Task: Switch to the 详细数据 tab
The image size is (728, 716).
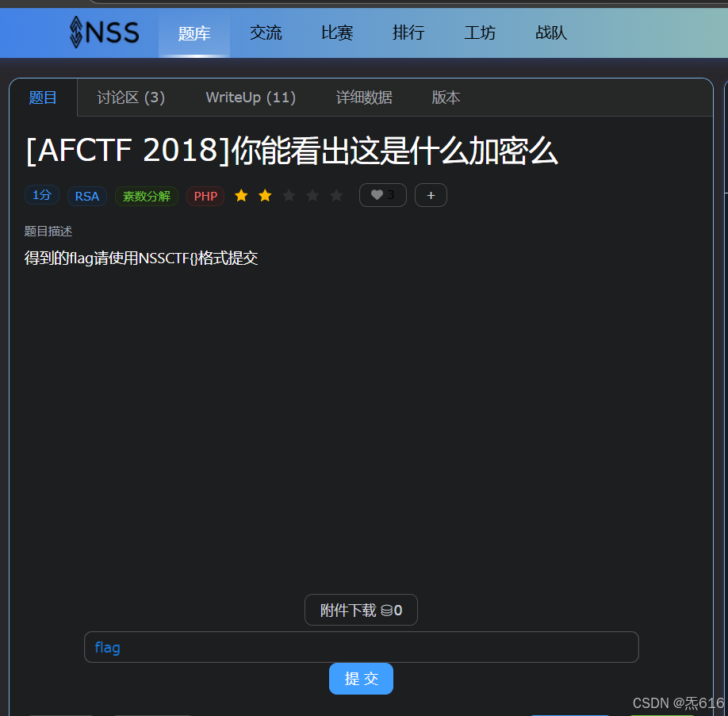Action: click(364, 97)
